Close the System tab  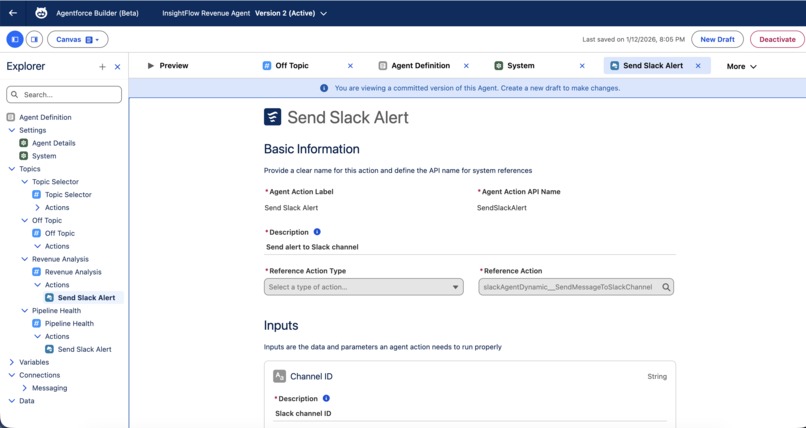(x=582, y=66)
